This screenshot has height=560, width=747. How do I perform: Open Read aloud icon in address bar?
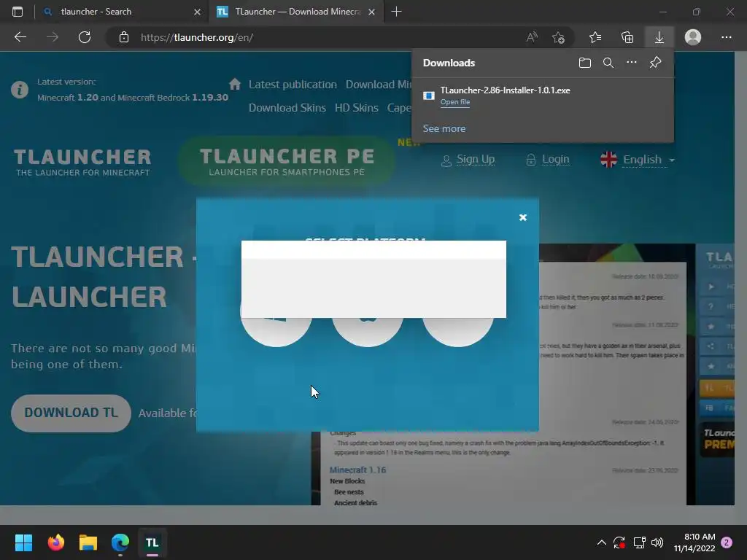click(532, 37)
